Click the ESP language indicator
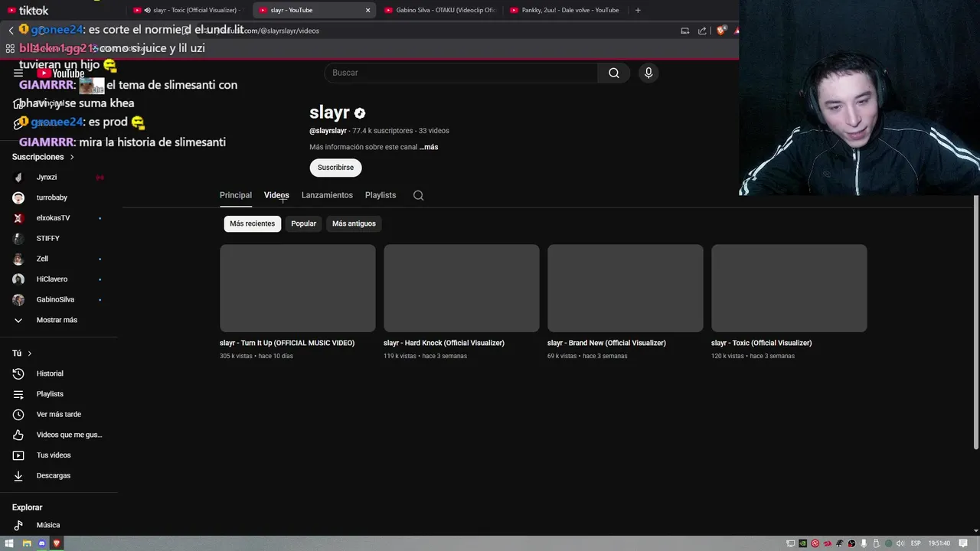980x551 pixels. (916, 543)
